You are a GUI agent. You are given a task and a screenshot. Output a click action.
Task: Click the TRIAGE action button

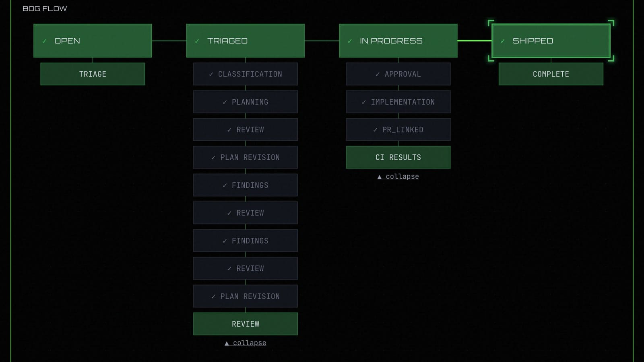point(93,74)
